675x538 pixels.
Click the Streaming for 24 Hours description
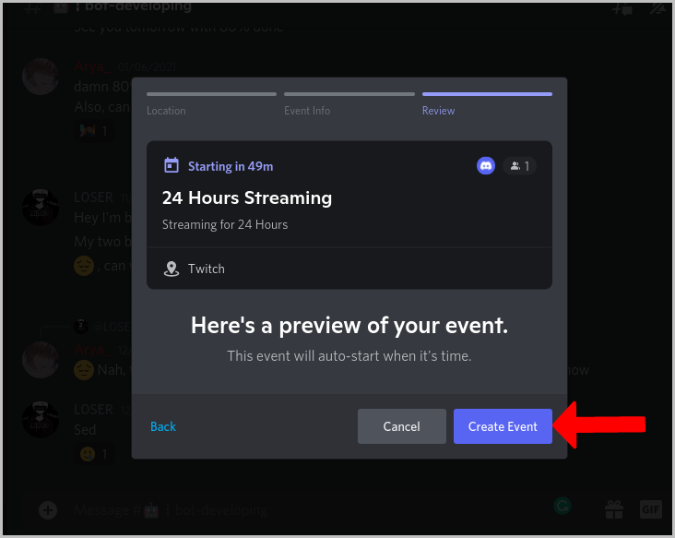225,225
